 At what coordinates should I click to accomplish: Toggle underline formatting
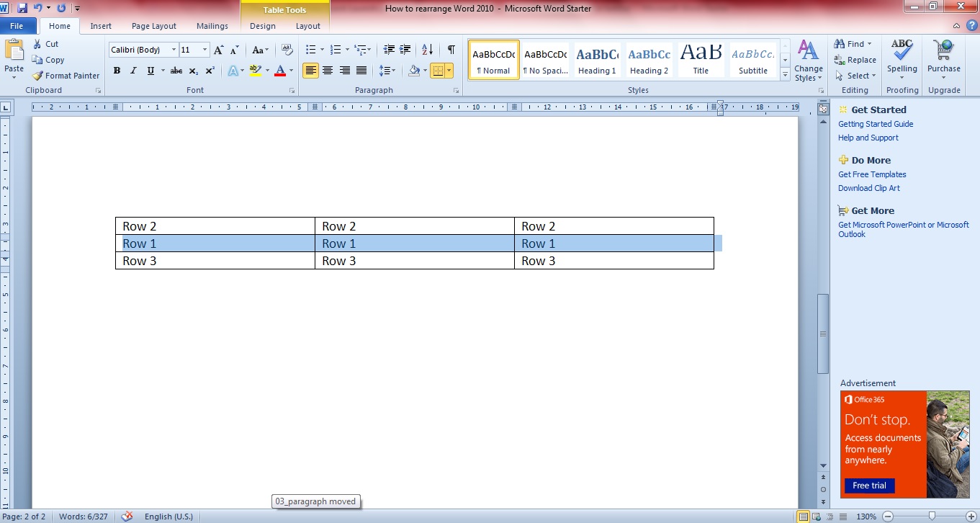click(x=150, y=71)
